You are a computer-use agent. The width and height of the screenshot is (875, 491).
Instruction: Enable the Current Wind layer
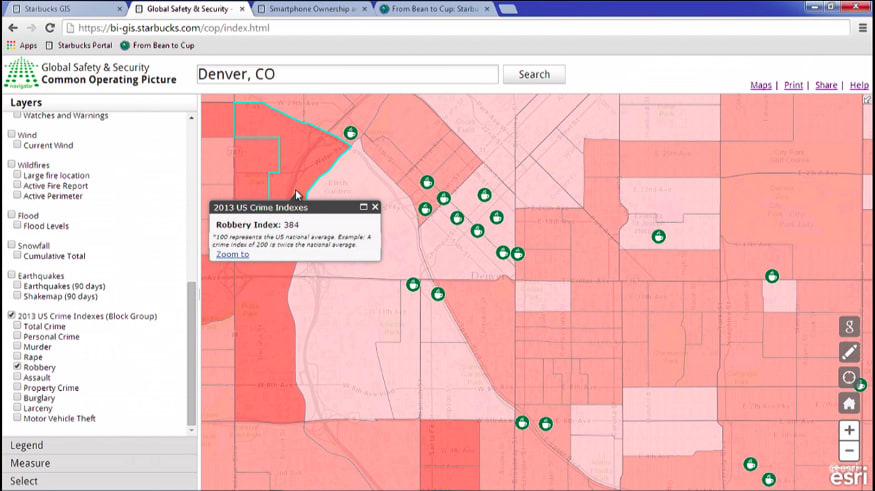(17, 145)
